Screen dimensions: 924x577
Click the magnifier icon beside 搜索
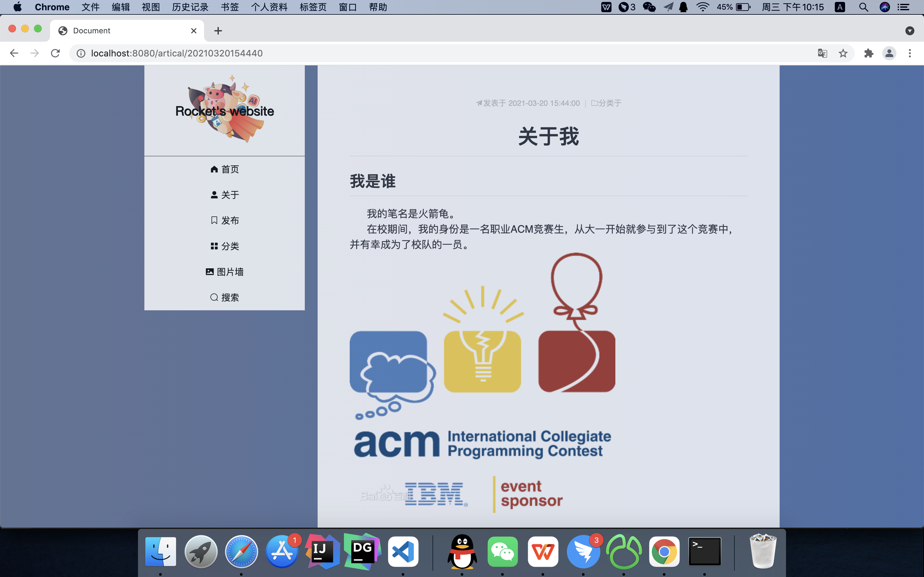[x=214, y=297]
